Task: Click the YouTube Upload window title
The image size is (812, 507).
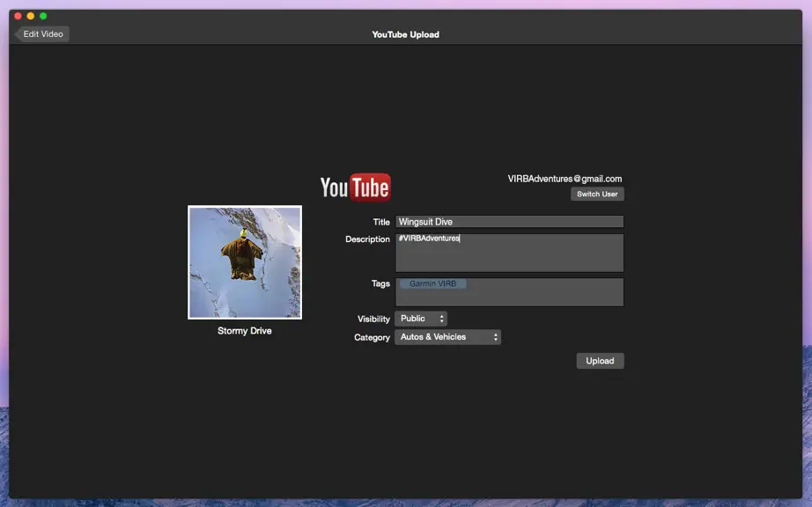Action: coord(405,34)
